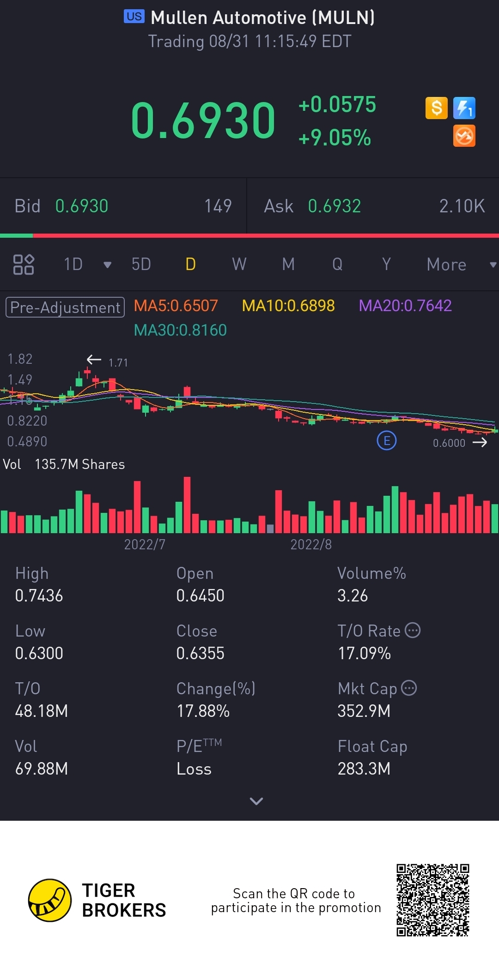Tap the T/O Rate value 17.09%

click(364, 653)
